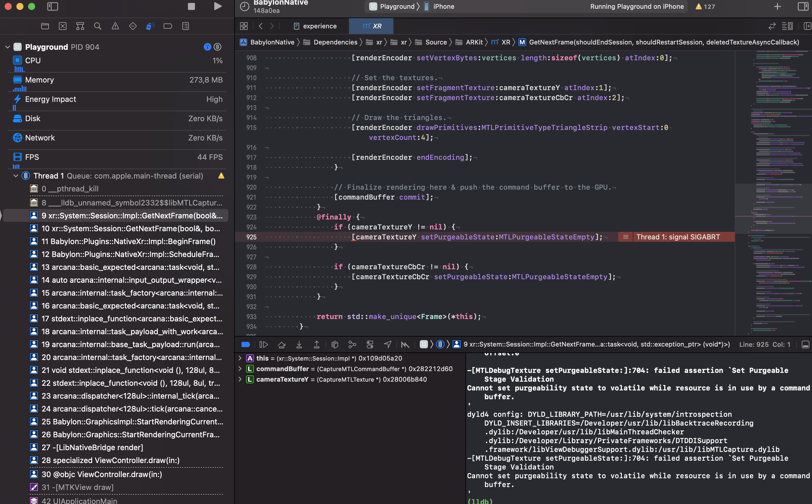
Task: Open the debug memory graph
Action: point(352,344)
